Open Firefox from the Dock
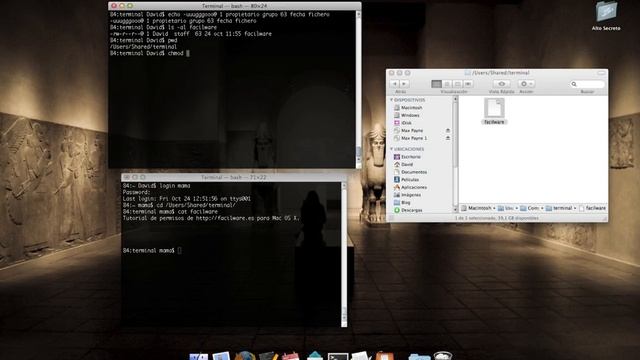640x360 pixels. 245,356
